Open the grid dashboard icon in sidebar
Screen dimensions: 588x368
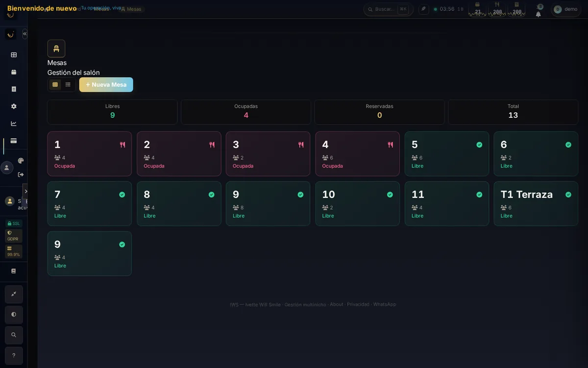[x=14, y=55]
